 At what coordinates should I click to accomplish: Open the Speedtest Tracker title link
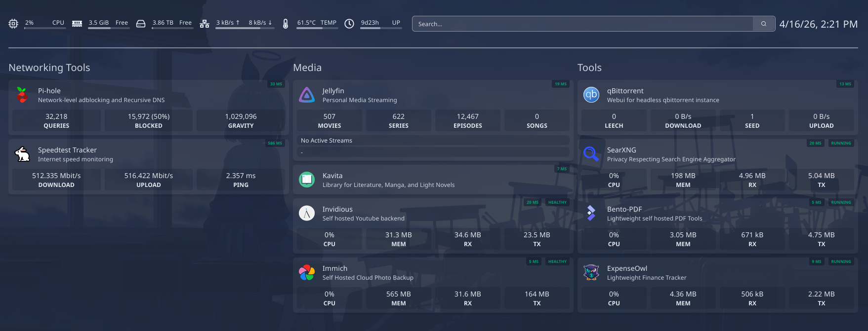pyautogui.click(x=67, y=150)
